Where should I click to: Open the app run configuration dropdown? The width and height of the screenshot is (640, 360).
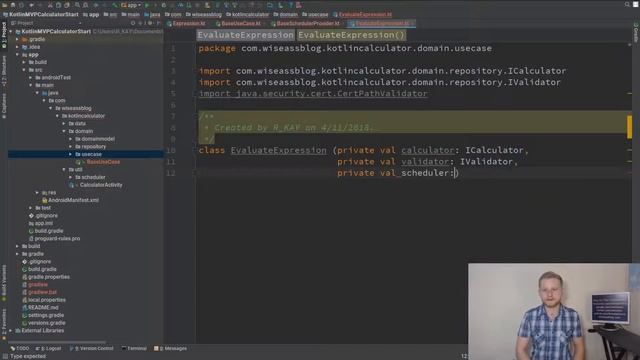coord(131,5)
